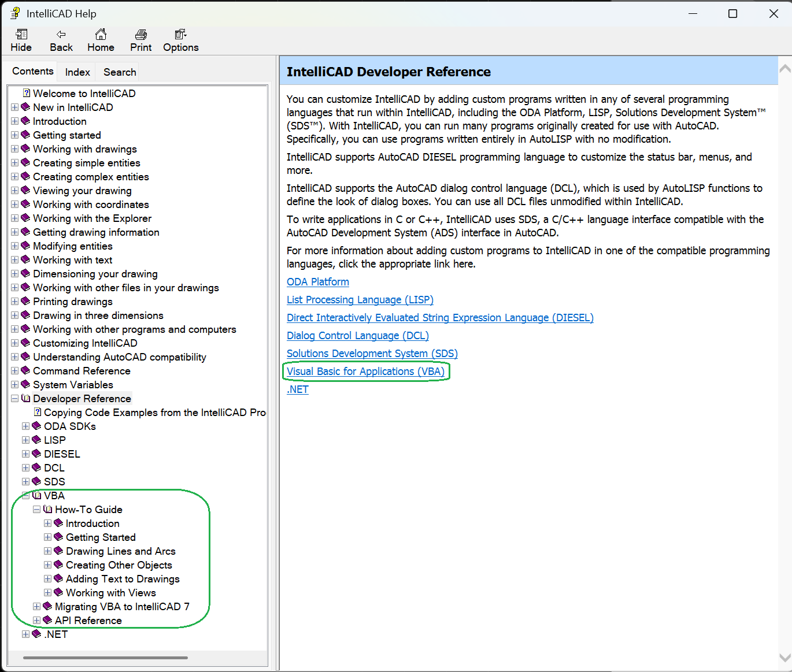Expand the Adding Text to Drawings node
This screenshot has height=672, width=792.
pos(48,579)
